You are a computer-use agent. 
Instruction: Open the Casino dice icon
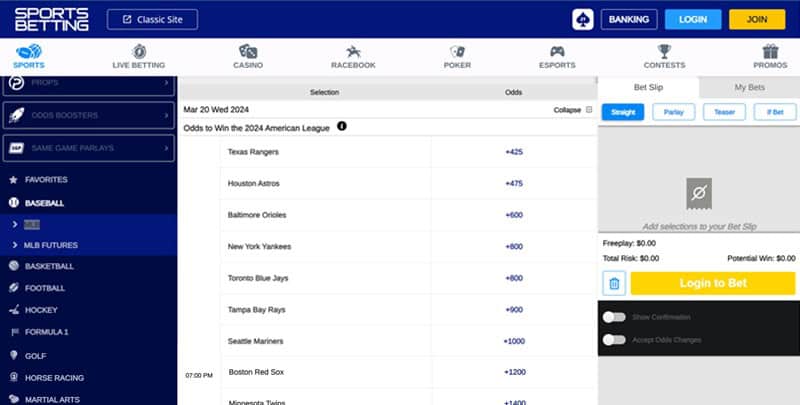[248, 52]
